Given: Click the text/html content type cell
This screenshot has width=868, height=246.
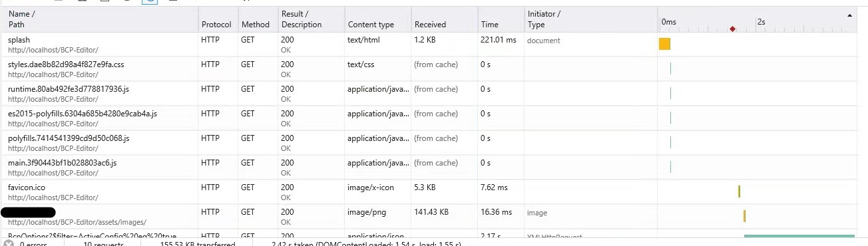Looking at the screenshot, I should pos(364,40).
